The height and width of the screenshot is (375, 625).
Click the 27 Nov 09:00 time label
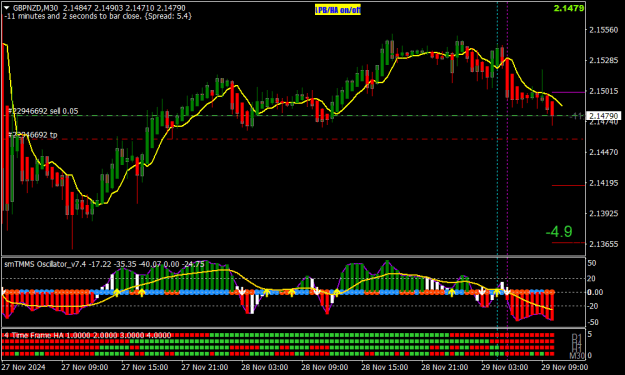tap(85, 367)
